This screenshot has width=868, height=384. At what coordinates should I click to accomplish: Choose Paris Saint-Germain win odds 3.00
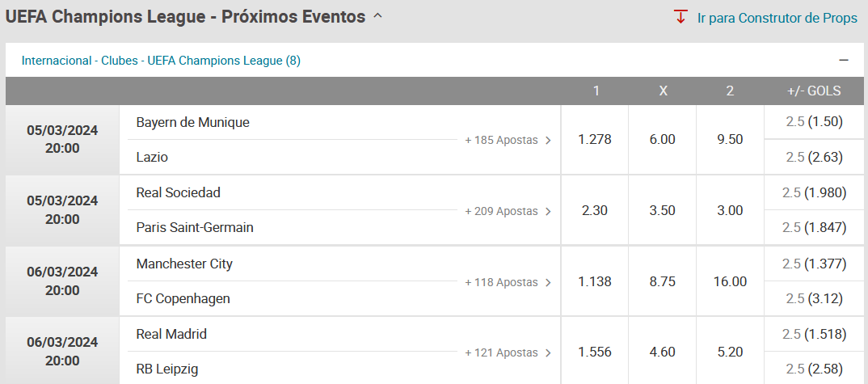(730, 210)
